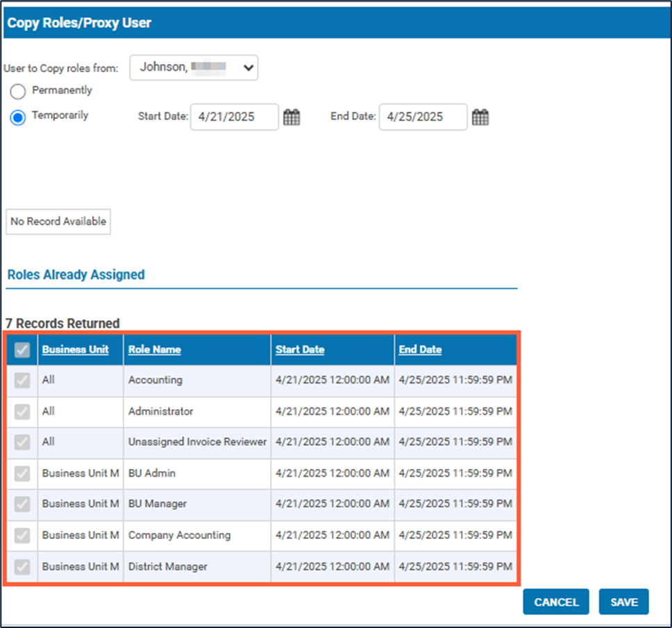Viewport: 672px width, 628px height.
Task: Sort by the Business Unit column header
Action: tap(76, 349)
